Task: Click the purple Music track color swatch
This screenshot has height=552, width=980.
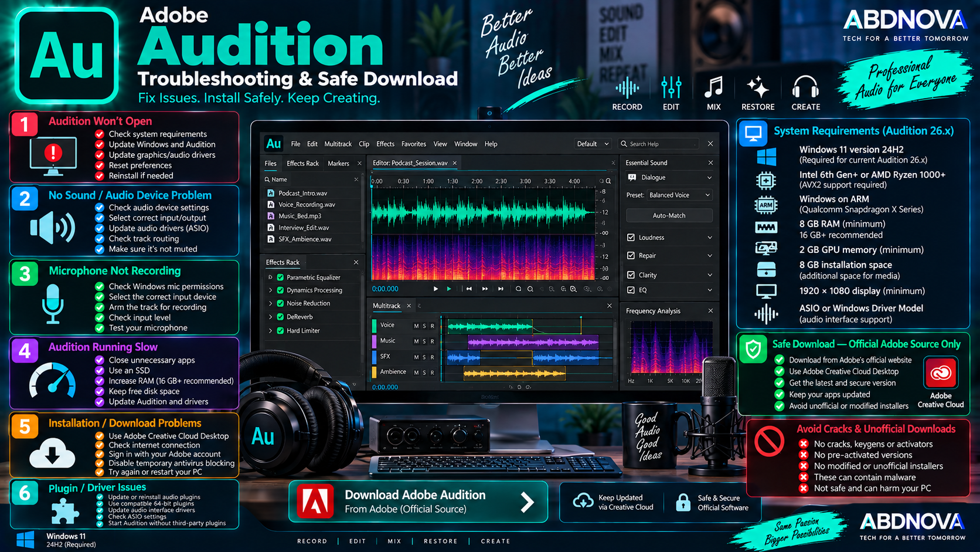Action: (375, 341)
